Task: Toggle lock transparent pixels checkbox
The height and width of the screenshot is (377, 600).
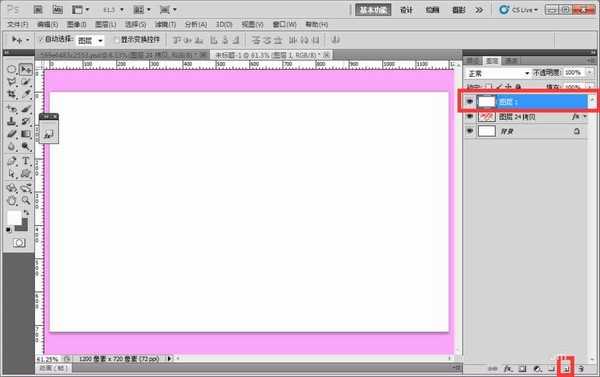Action: coord(488,87)
